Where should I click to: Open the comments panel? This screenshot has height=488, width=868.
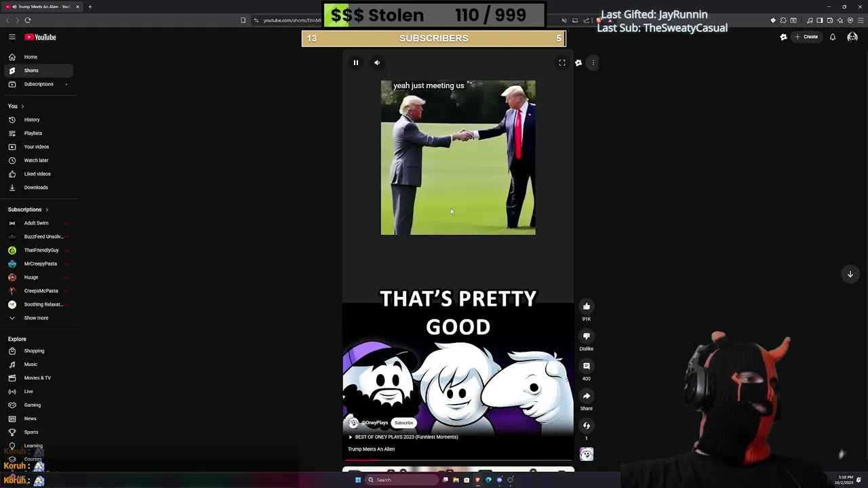click(x=587, y=366)
